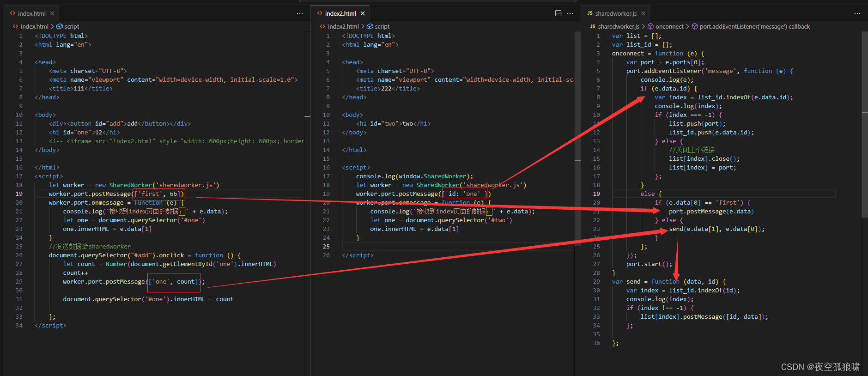Image resolution: width=868 pixels, height=376 pixels.
Task: Open script breadcrumb in index2.html editor
Action: point(382,26)
